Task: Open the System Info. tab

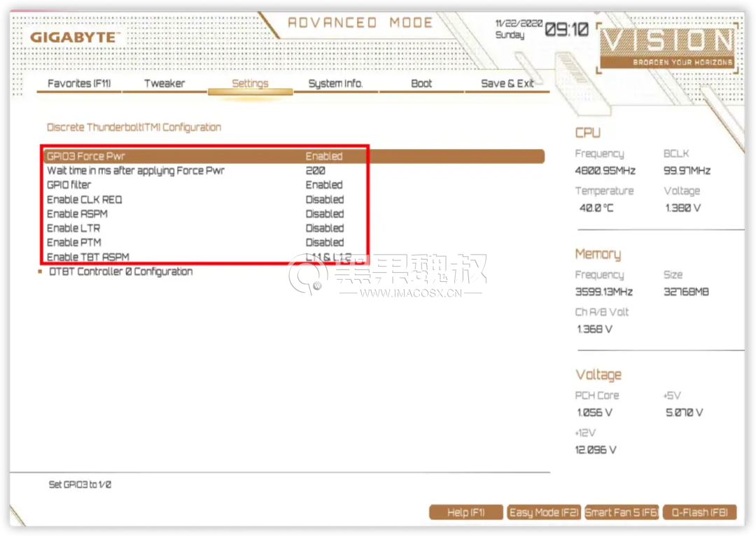Action: [335, 83]
